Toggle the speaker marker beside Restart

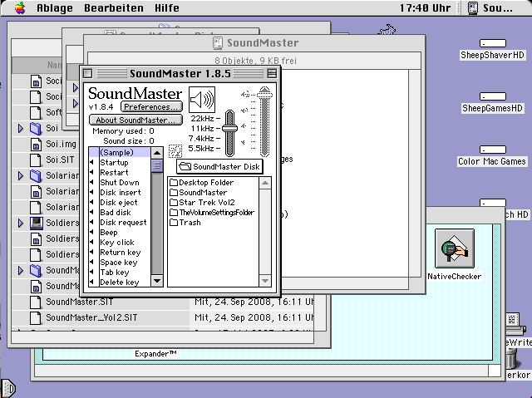tap(91, 172)
